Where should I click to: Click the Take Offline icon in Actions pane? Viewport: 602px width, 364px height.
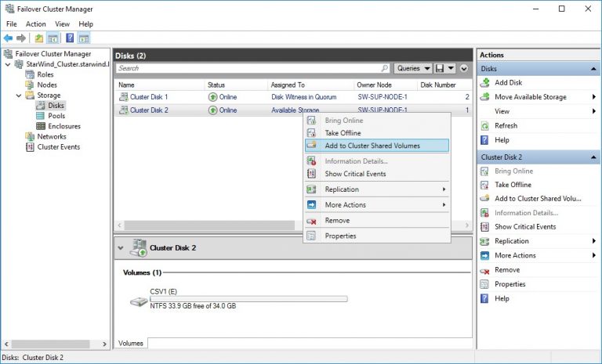[x=485, y=185]
